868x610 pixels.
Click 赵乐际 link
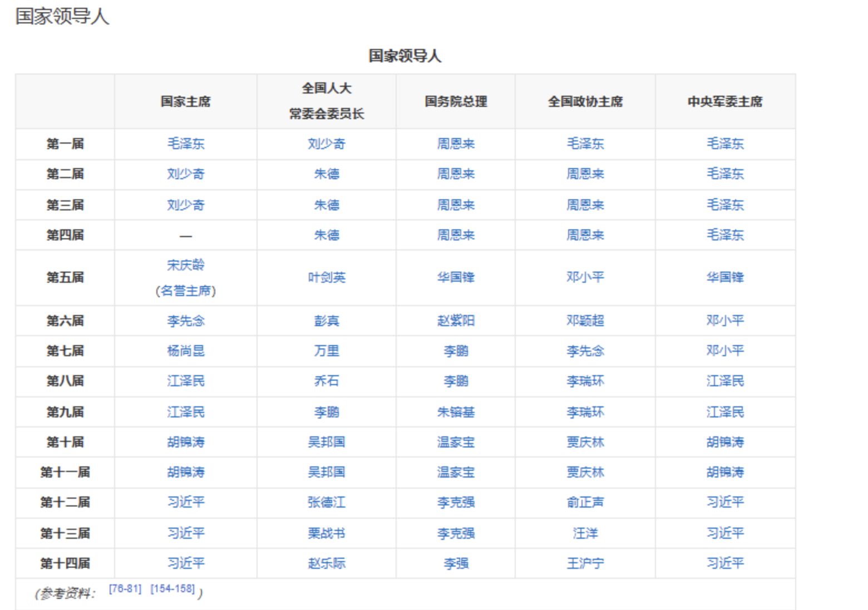(327, 563)
